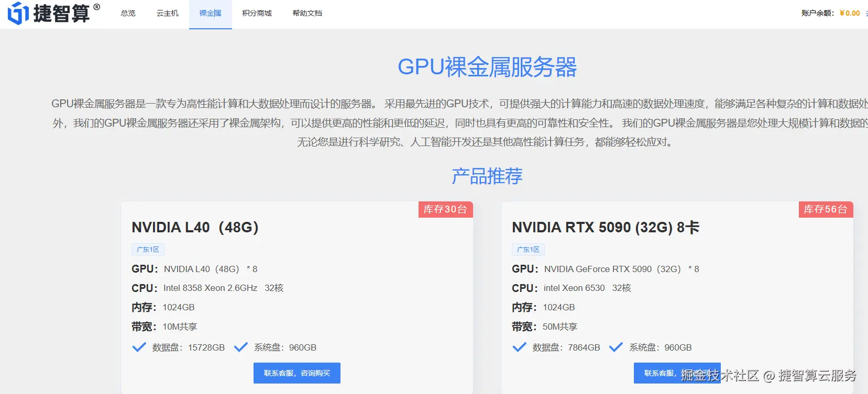This screenshot has height=394, width=868.
Task: Click the 1024GB memory value on L40 card
Action: click(x=179, y=307)
